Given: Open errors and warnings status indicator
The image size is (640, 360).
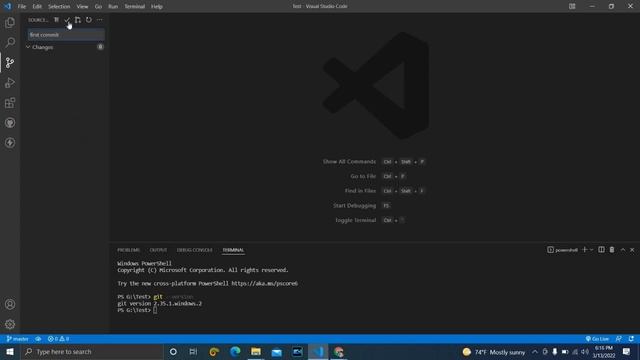Looking at the screenshot, I should (x=58, y=339).
